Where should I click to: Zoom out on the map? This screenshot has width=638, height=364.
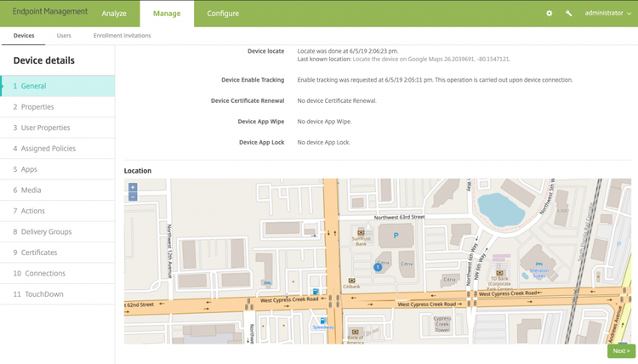click(x=133, y=196)
